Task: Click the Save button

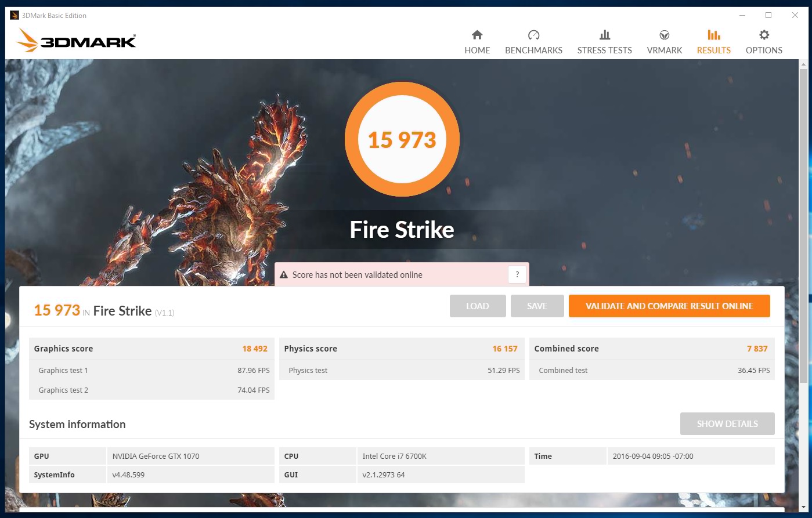Action: point(537,306)
